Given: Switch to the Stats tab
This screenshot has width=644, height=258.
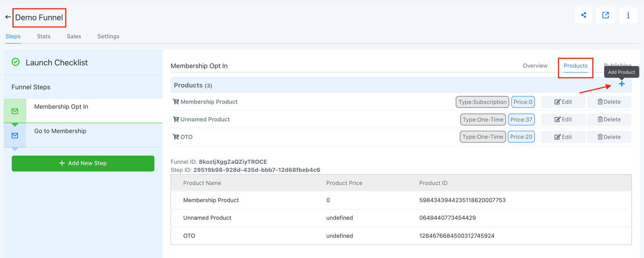Looking at the screenshot, I should point(43,36).
